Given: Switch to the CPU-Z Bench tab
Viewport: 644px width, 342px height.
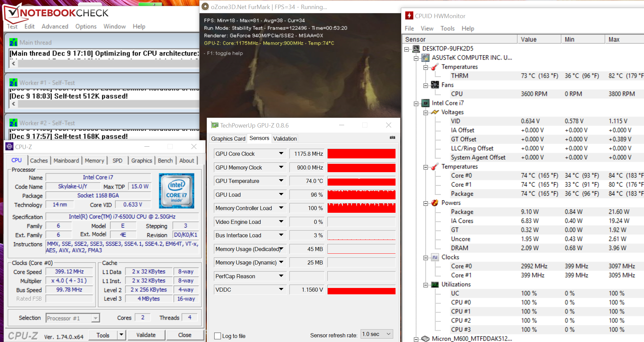Looking at the screenshot, I should [x=165, y=160].
